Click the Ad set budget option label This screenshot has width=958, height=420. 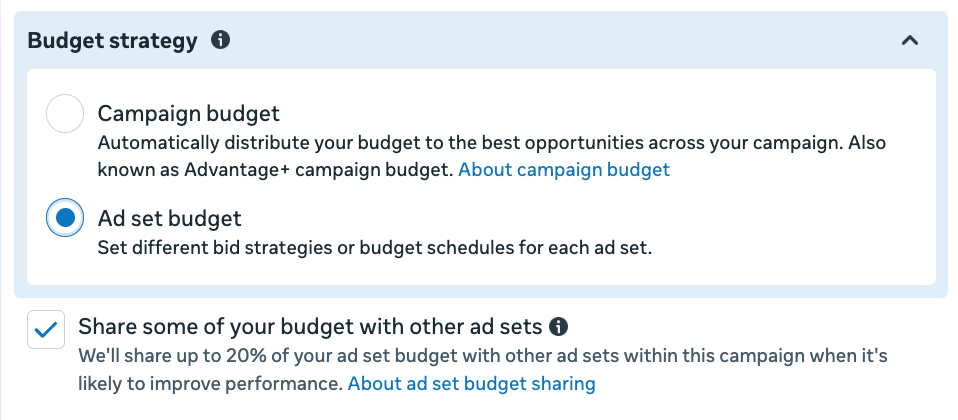click(x=169, y=218)
